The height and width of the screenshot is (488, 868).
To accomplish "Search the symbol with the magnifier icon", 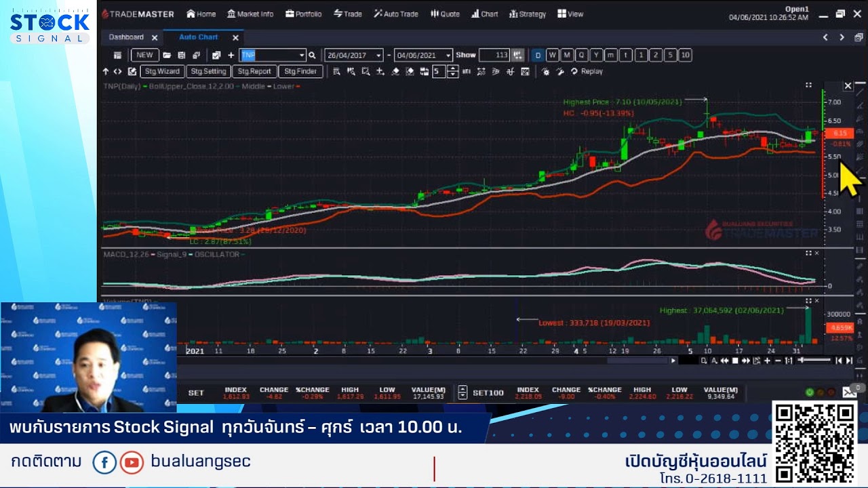I will point(312,55).
